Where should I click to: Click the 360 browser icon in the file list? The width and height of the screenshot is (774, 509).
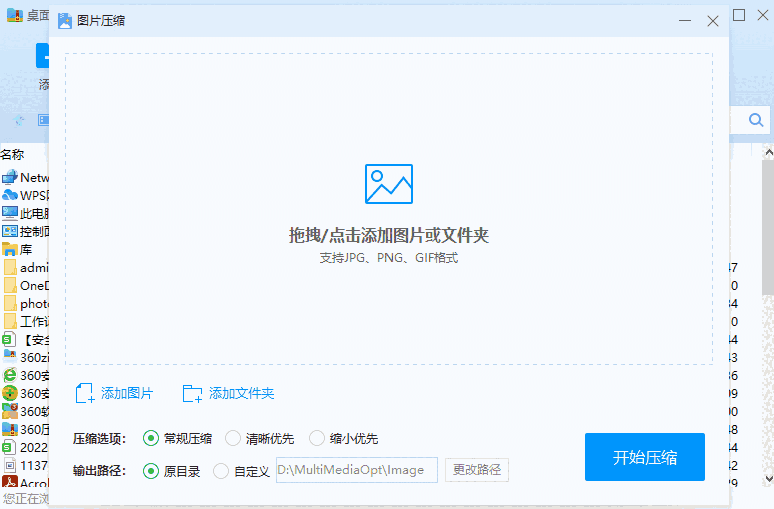coord(9,375)
